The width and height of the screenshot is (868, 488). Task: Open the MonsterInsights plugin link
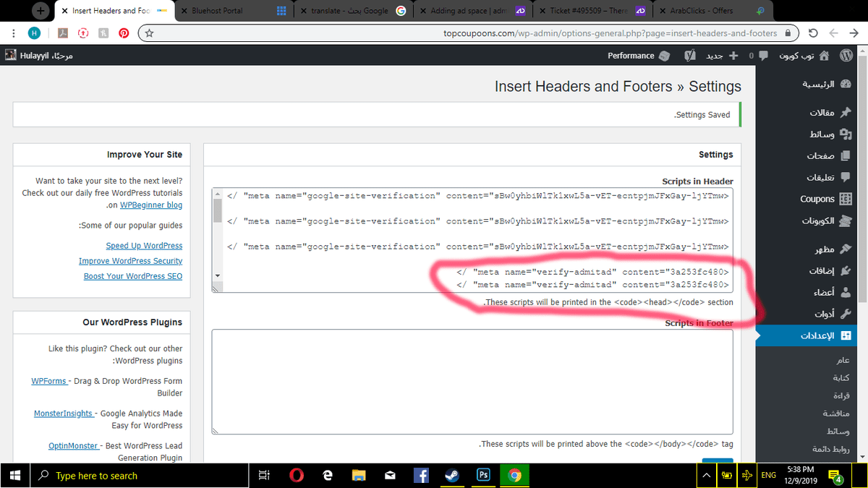click(x=64, y=414)
